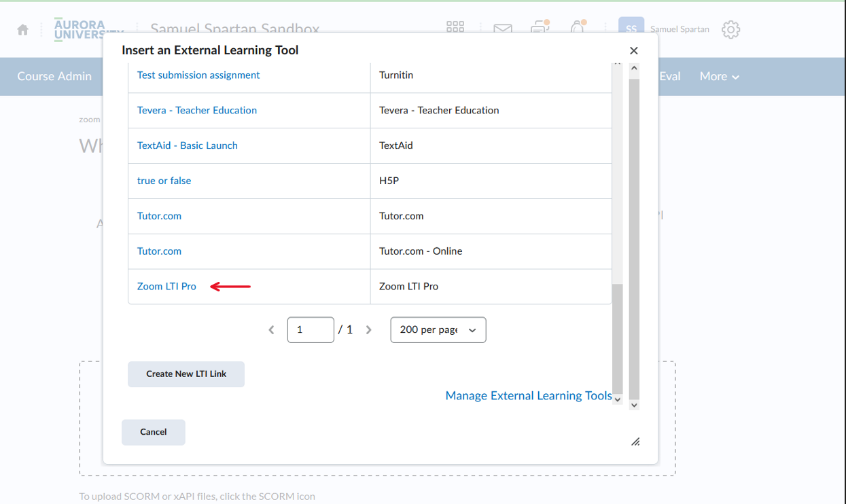
Task: Click the Samuel Spartan Sandbox course title
Action: click(x=234, y=29)
